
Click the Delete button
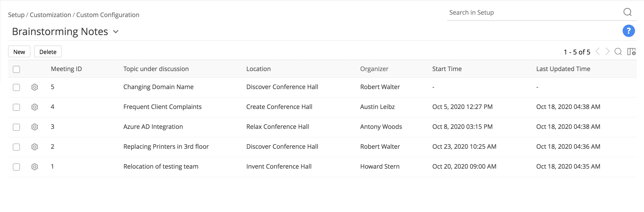[x=48, y=52]
